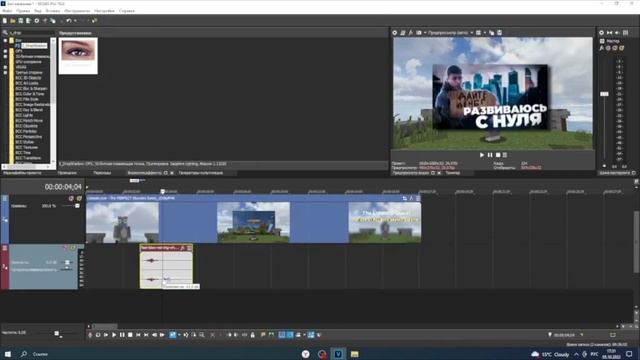Open the Инструменты menu
This screenshot has height=360, width=640.
pos(77,11)
